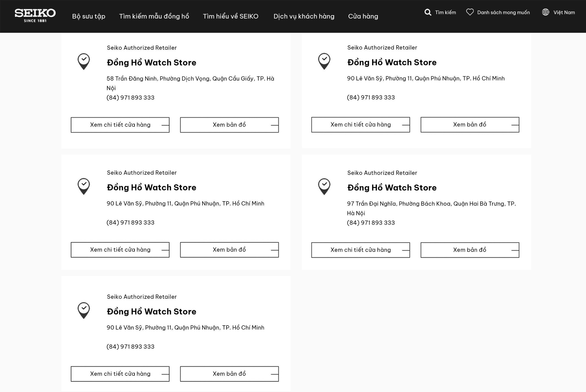Click the SEIKO Since 1881 logo
The image size is (586, 392).
click(35, 16)
